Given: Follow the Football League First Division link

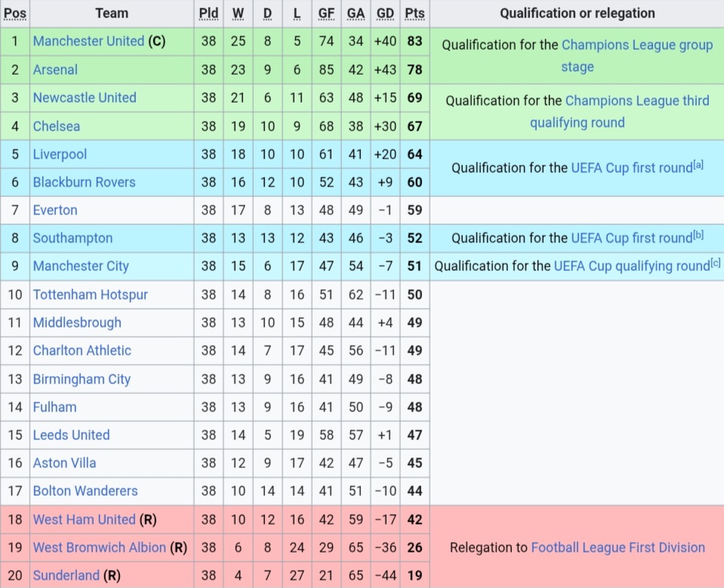Looking at the screenshot, I should [618, 547].
